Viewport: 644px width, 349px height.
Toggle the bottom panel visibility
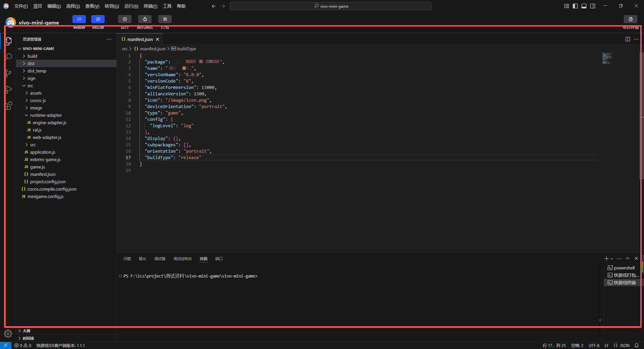point(584,6)
